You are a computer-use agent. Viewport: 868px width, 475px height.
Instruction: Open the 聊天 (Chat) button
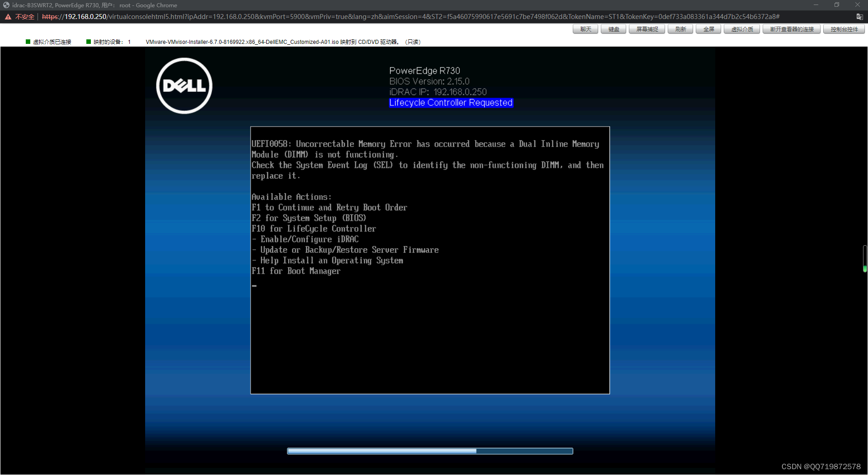585,29
